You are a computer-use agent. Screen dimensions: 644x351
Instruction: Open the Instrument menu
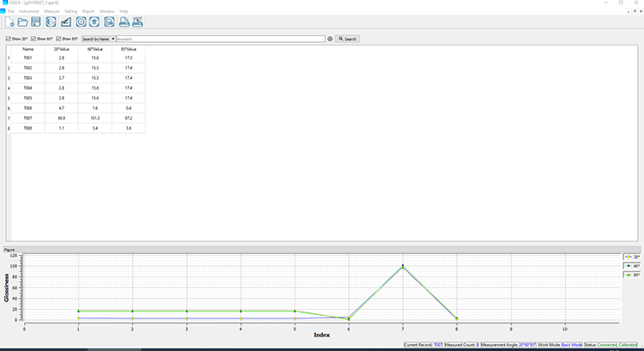click(28, 11)
